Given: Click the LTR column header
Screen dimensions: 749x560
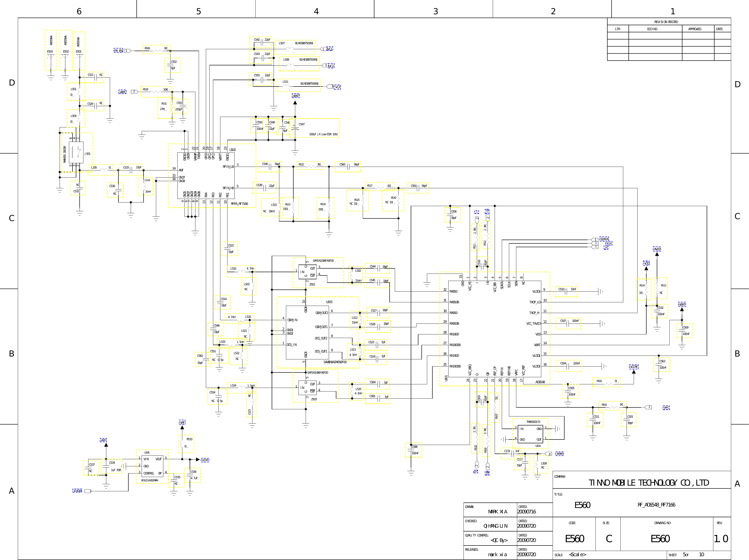Looking at the screenshot, I should click(x=618, y=29).
